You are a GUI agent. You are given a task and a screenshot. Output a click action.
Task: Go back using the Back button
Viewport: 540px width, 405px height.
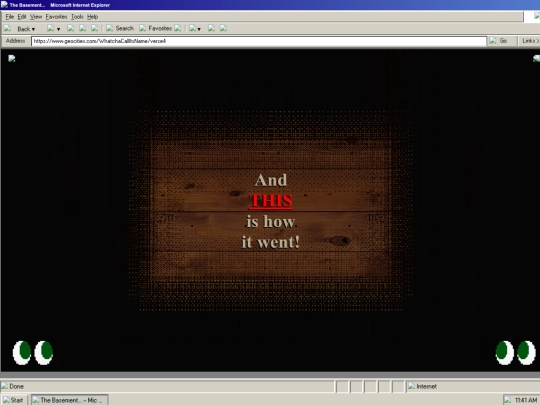click(x=23, y=29)
